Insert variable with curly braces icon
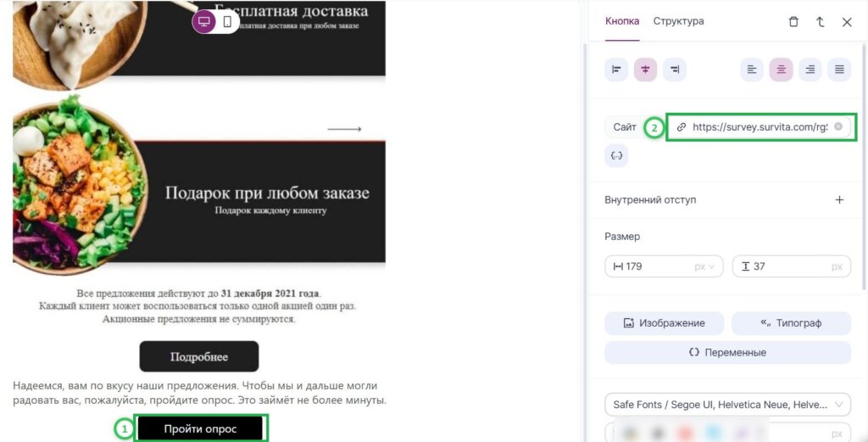This screenshot has width=868, height=442. (616, 155)
